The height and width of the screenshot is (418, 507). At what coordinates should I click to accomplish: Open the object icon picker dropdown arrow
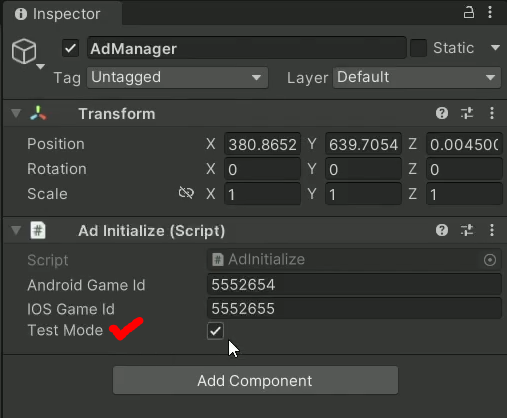pyautogui.click(x=40, y=67)
